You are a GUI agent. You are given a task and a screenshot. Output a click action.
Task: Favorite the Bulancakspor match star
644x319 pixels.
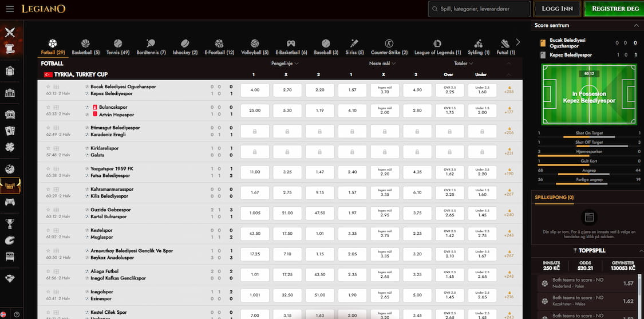[x=48, y=107]
